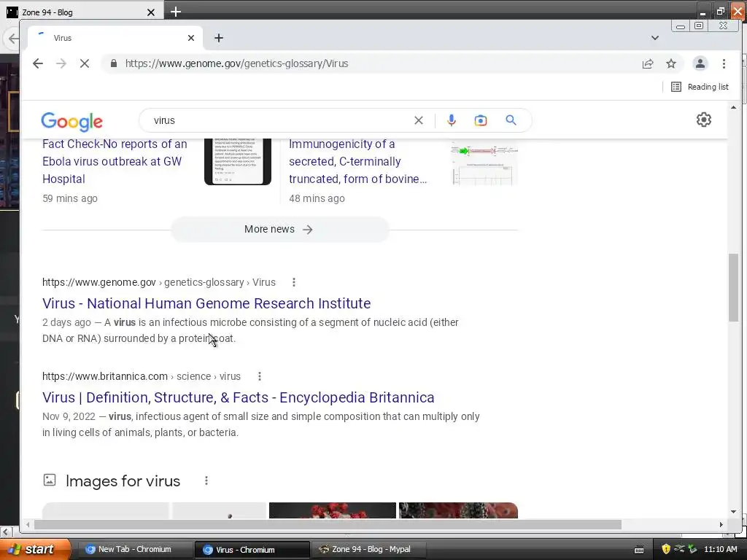
Task: Open the Reading list panel
Action: 700,87
